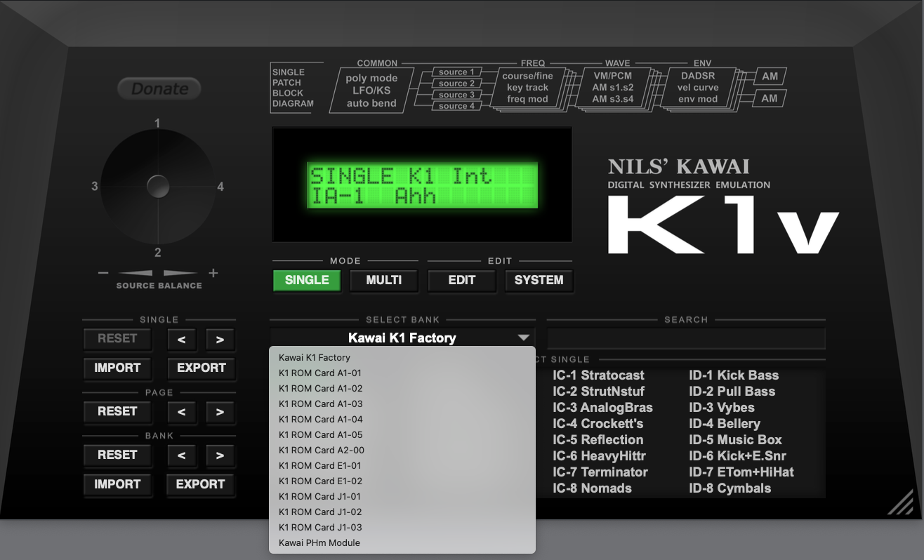Screen dimensions: 924x560
Task: Select patch ID-2 Pull Bass
Action: click(x=732, y=392)
